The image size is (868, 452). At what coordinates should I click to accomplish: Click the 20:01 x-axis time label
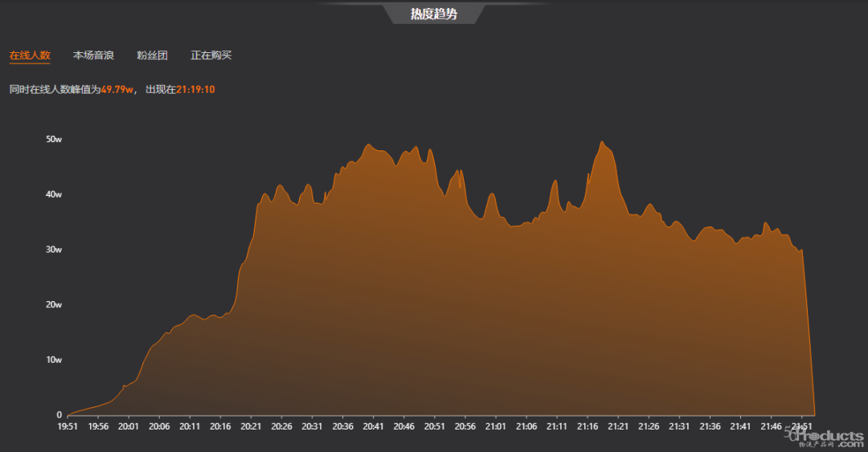point(129,427)
